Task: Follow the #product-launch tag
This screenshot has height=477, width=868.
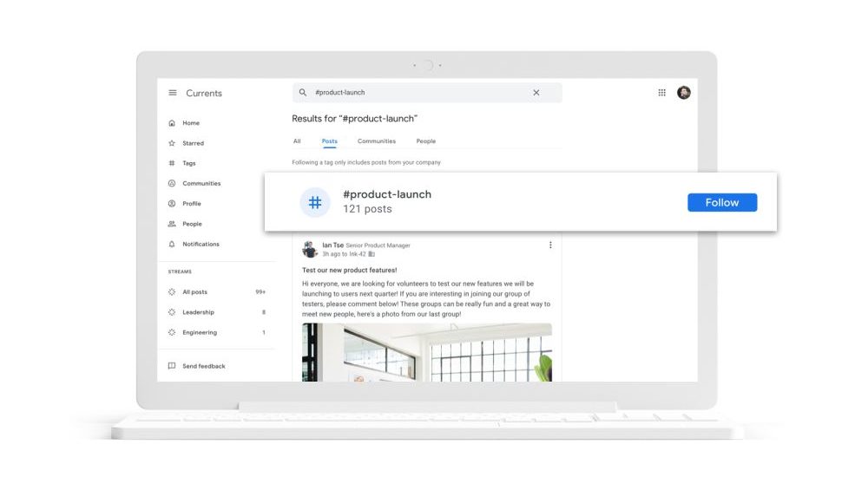Action: click(x=721, y=202)
